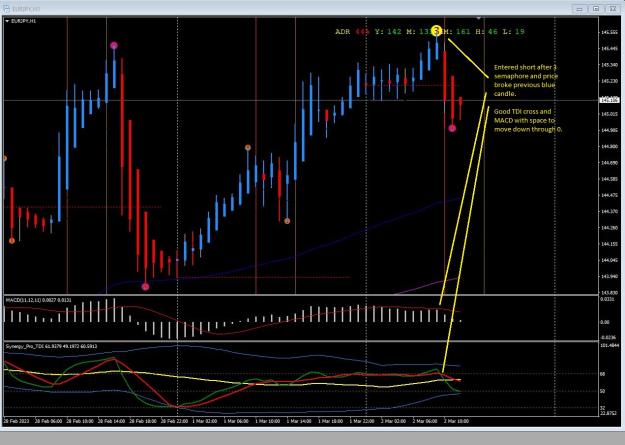Minimize the EURJPY,H1 chart window
The image size is (625, 445).
click(x=580, y=9)
